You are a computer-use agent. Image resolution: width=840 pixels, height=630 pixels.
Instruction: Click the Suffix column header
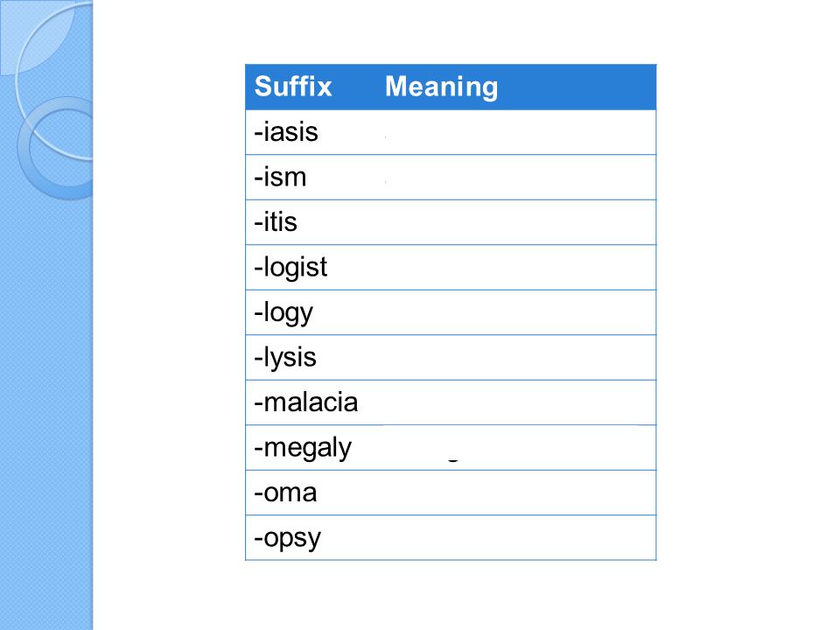click(293, 87)
